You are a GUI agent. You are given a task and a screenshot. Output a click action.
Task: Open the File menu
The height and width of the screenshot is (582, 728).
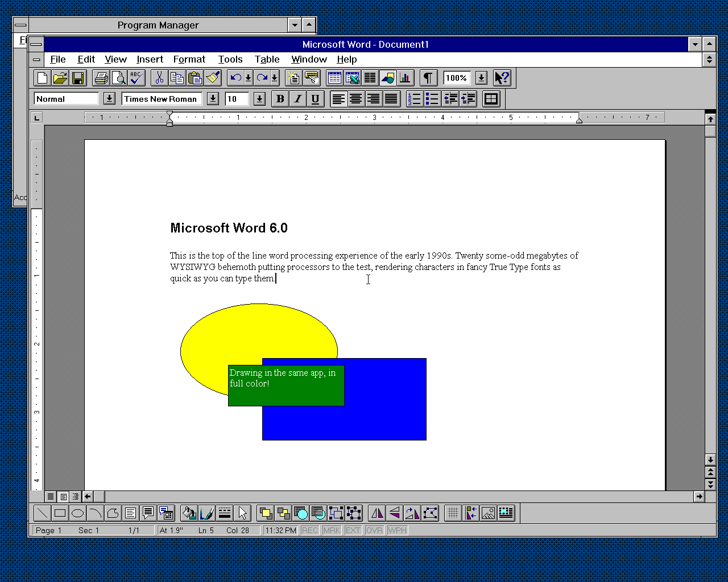(x=58, y=59)
